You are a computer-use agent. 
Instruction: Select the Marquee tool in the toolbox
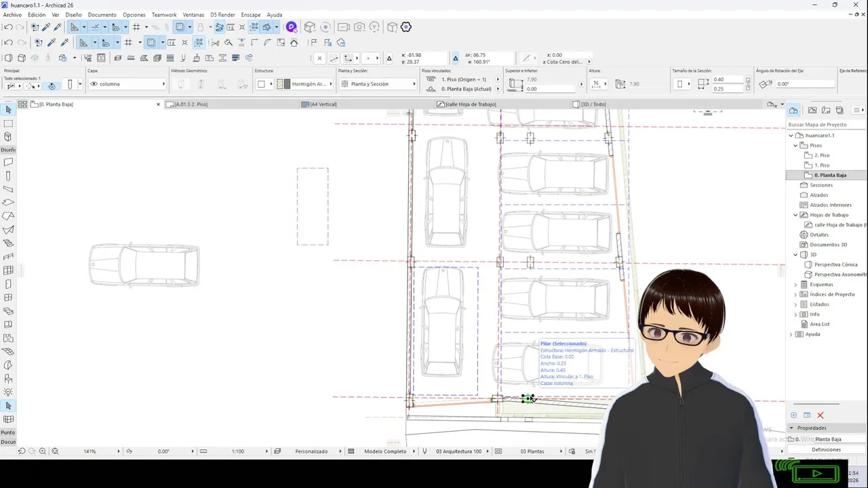(x=8, y=123)
